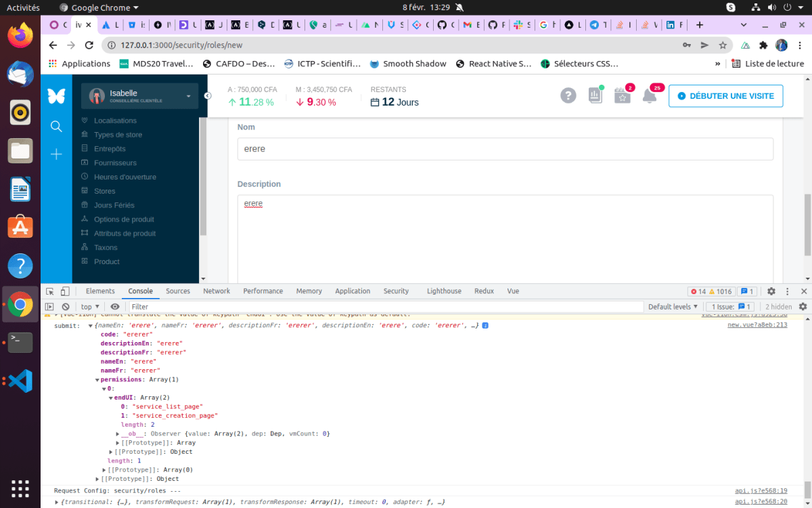Open Chrome extensions puzzle icon
The height and width of the screenshot is (508, 812).
pos(763,45)
